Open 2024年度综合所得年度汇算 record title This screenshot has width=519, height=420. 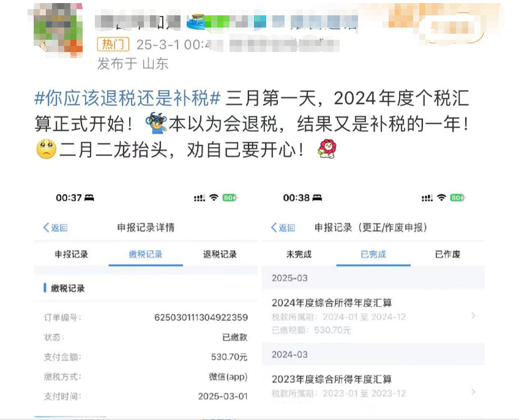[x=332, y=302]
